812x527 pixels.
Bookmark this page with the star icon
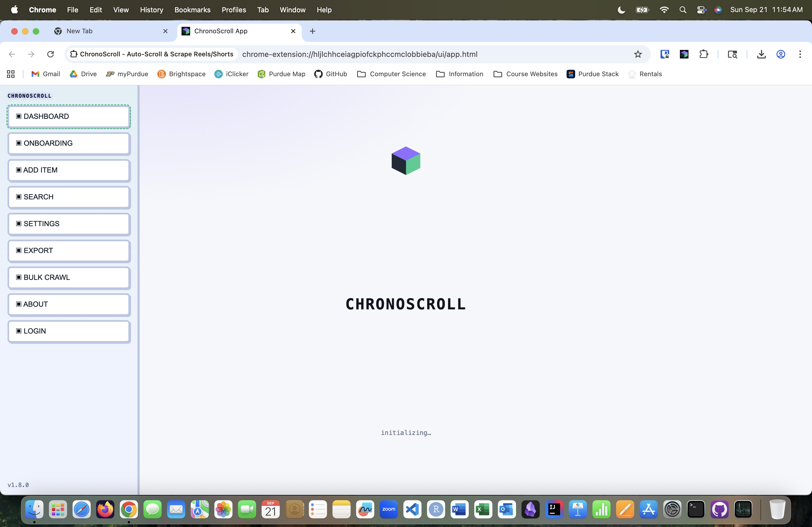pos(638,54)
